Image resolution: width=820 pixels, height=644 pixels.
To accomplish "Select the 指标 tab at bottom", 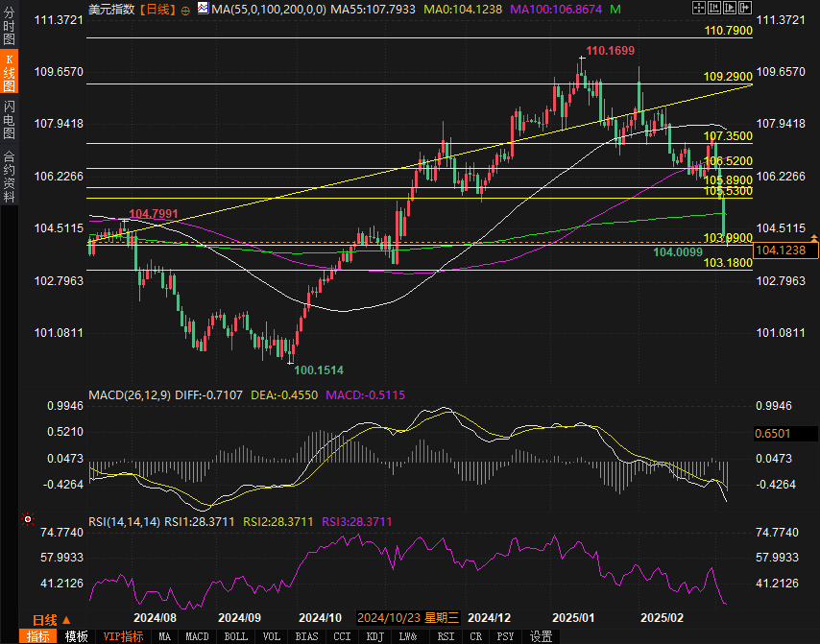I will tap(37, 636).
